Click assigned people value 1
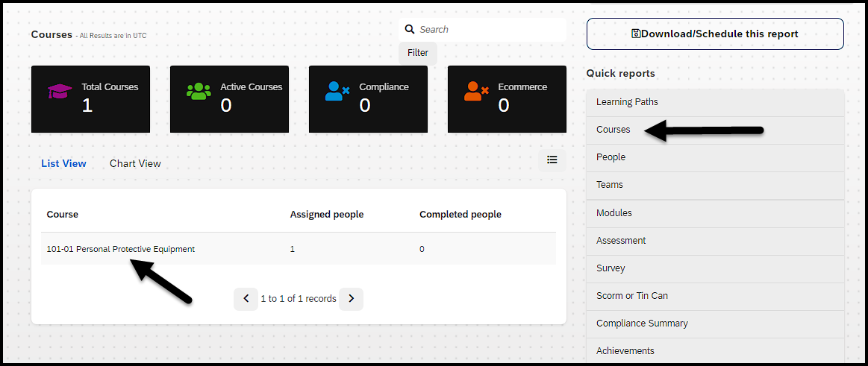Image resolution: width=868 pixels, height=366 pixels. [293, 250]
